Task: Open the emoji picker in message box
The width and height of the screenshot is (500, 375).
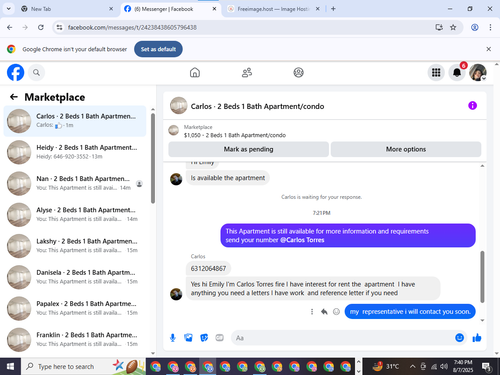Action: click(x=459, y=338)
